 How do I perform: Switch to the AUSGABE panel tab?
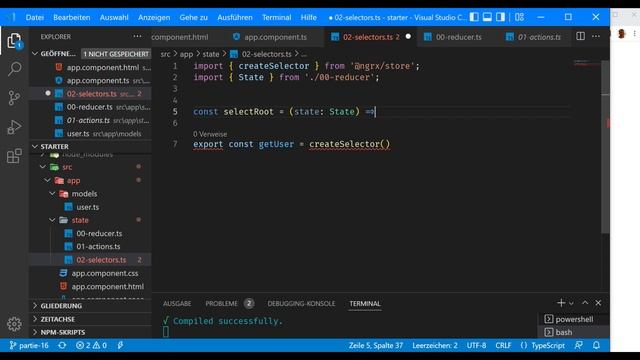point(177,304)
